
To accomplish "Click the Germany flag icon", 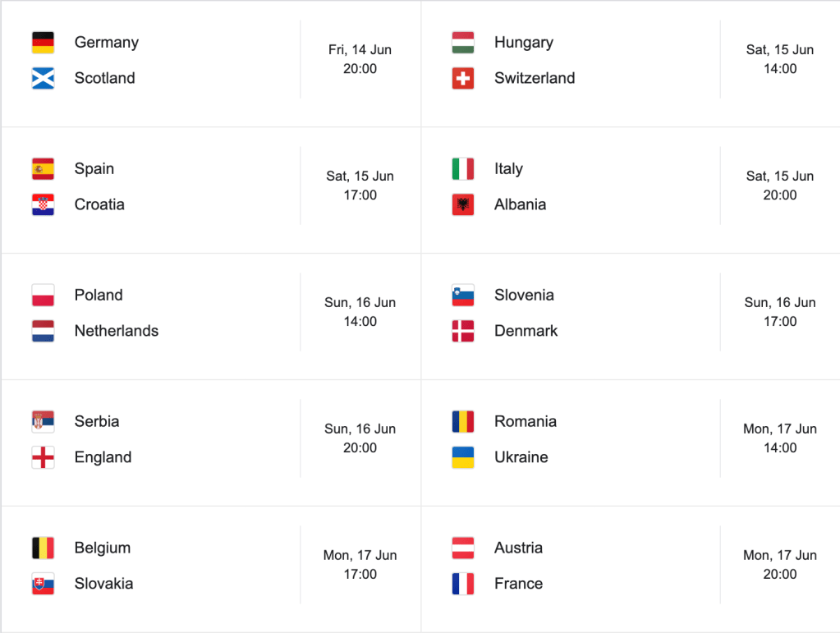I will click(43, 43).
